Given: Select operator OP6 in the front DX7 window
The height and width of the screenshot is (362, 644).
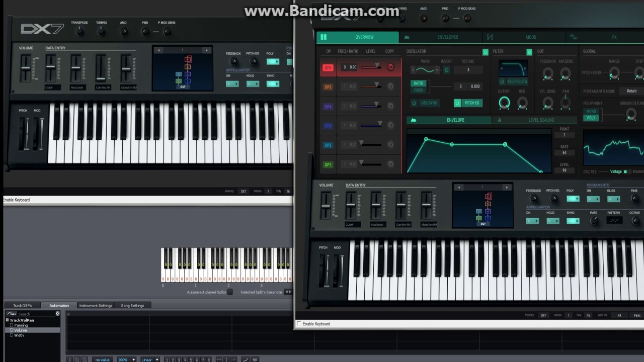Looking at the screenshot, I should (x=328, y=67).
